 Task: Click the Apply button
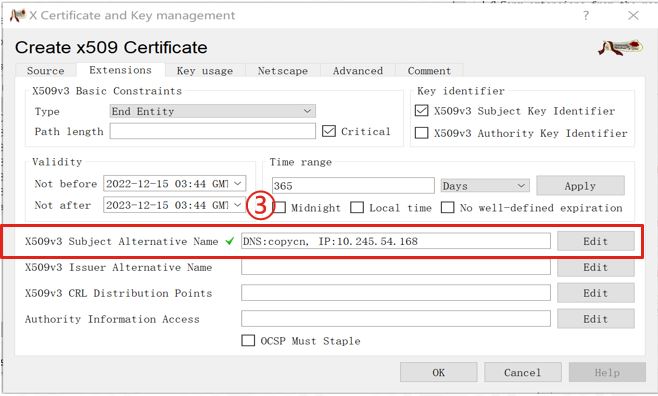click(580, 185)
